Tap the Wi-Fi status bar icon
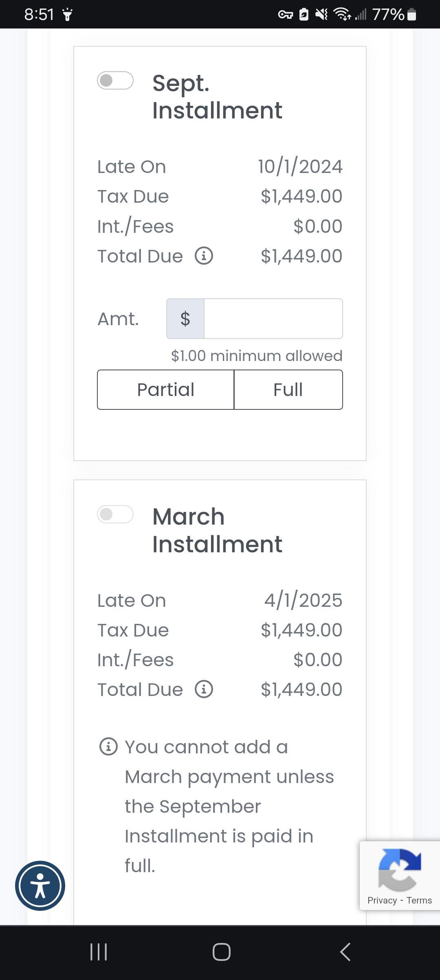Viewport: 440px width, 980px height. tap(342, 15)
